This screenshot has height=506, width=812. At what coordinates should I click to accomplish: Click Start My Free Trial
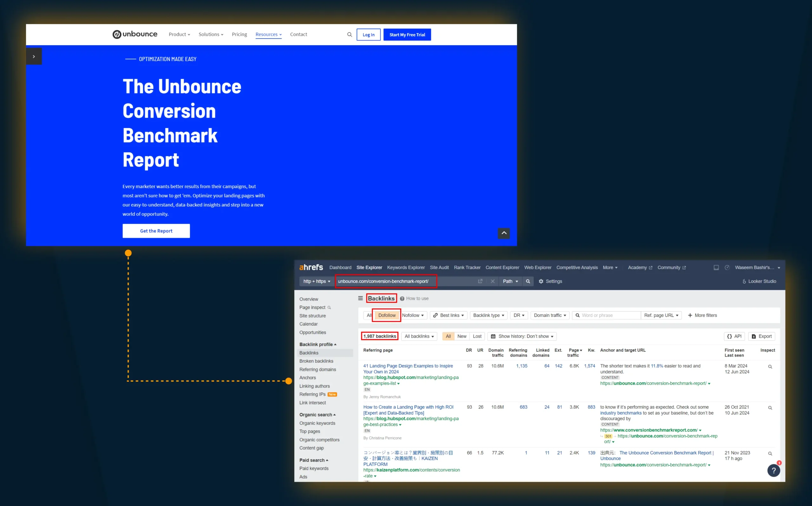[x=407, y=35]
